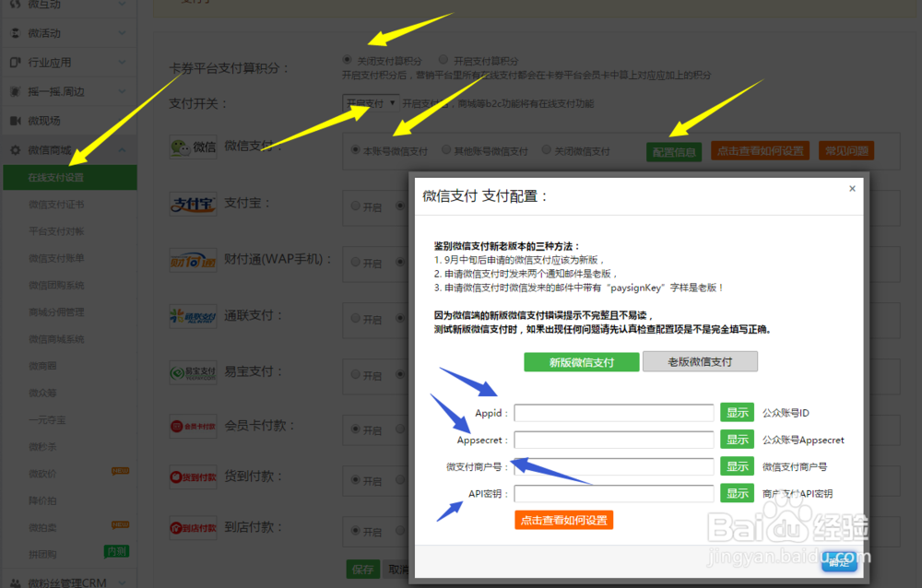Enable 易宝支付 with its 开启 radio

click(x=355, y=374)
